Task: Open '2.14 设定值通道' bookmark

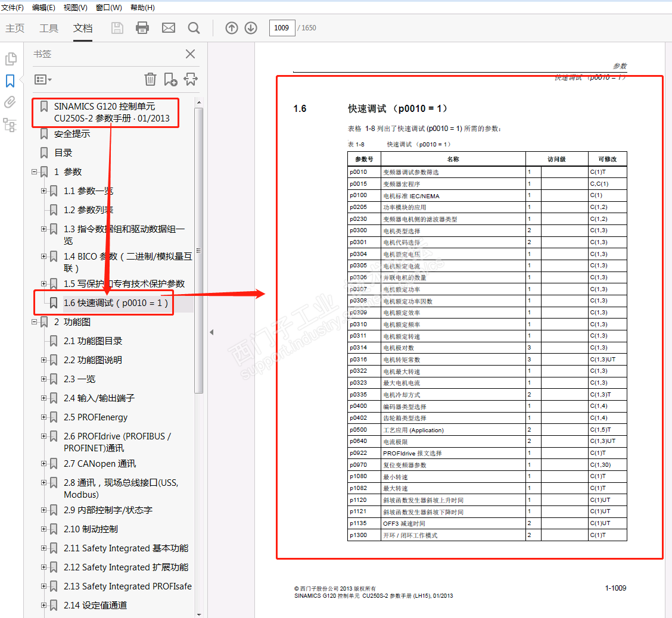Action: coord(95,605)
